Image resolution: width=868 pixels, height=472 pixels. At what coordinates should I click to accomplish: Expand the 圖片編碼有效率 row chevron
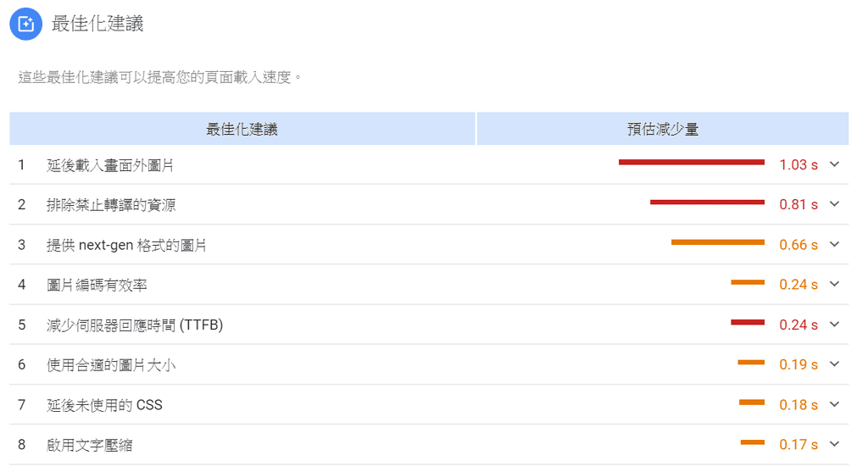click(x=835, y=285)
